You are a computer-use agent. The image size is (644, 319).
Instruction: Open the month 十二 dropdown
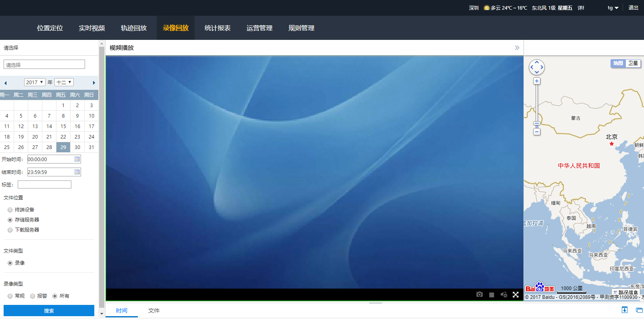pyautogui.click(x=64, y=82)
